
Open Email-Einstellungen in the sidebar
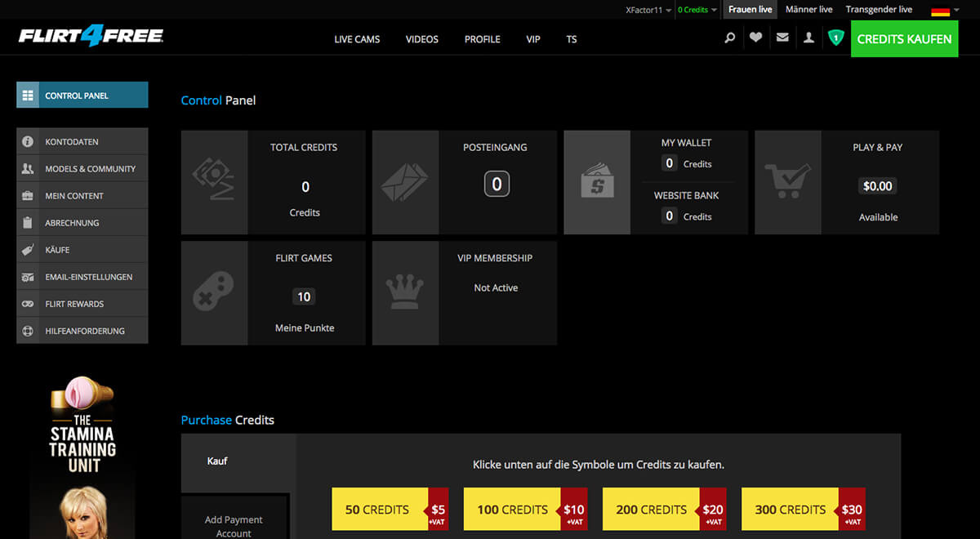(x=82, y=277)
